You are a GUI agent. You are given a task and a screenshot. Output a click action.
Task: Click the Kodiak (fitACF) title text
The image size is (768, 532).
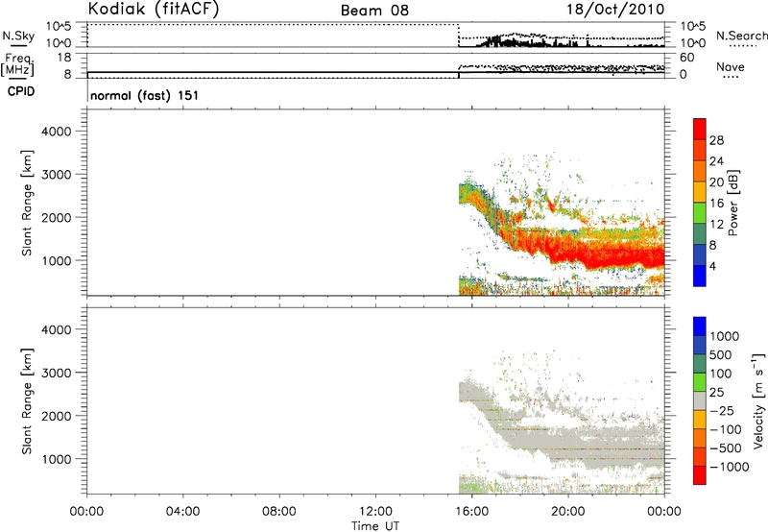[x=154, y=10]
